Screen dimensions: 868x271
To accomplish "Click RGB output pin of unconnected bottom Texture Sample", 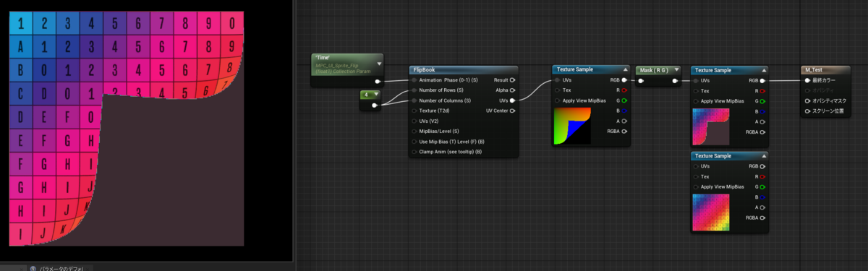I will pyautogui.click(x=762, y=166).
